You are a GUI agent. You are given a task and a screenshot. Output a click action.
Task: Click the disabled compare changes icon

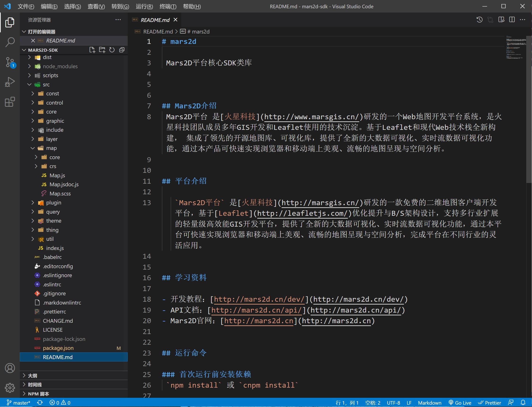(x=490, y=20)
